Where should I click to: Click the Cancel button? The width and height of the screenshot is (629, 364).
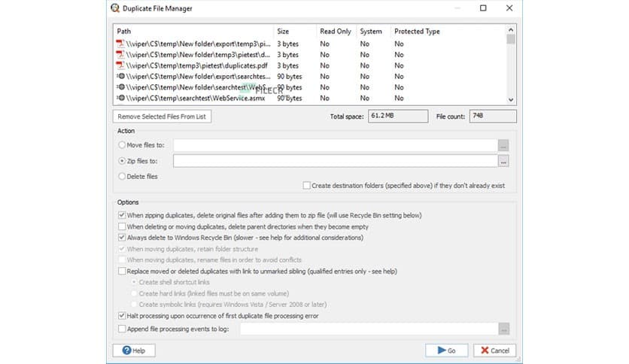coord(494,350)
